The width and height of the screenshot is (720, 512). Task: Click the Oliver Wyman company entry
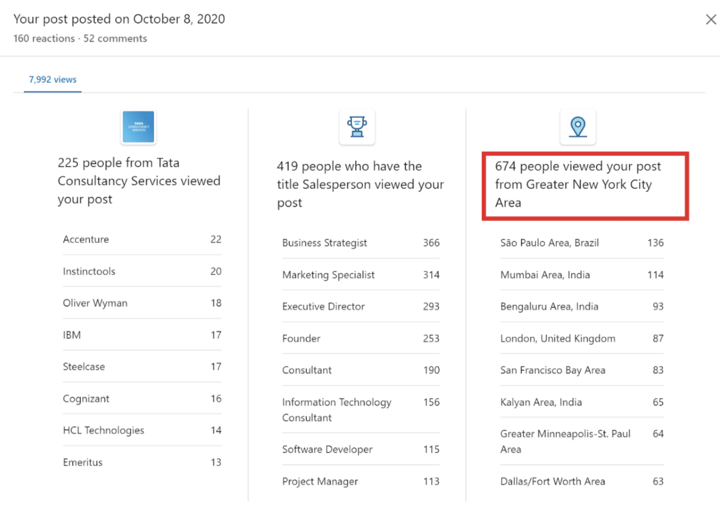[142, 303]
